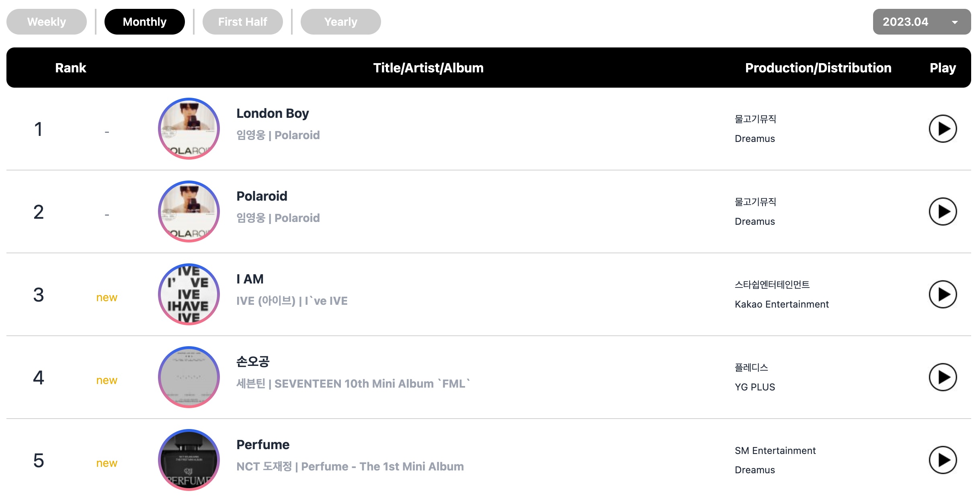Play the 손오공 track by 세븐틴
Screen dimensions: 980x501
[942, 378]
